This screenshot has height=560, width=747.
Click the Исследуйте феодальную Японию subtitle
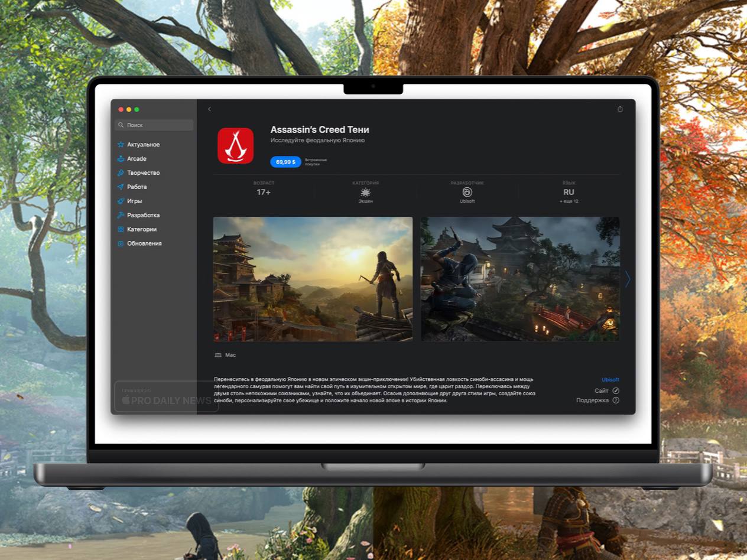pyautogui.click(x=317, y=141)
